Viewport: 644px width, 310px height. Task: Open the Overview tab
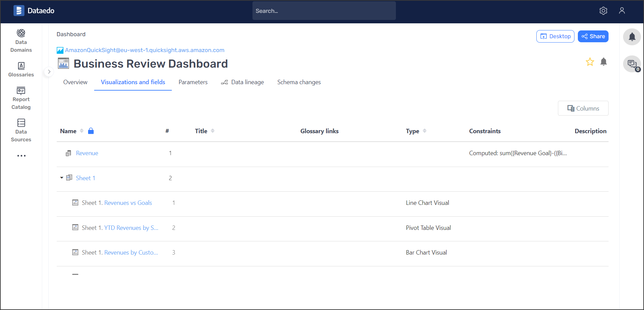[75, 82]
